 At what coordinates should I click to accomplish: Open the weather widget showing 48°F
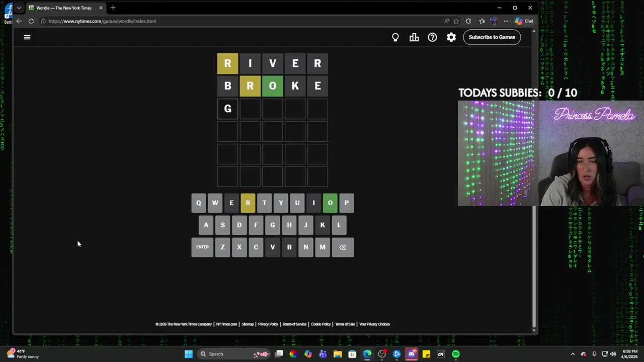click(23, 354)
